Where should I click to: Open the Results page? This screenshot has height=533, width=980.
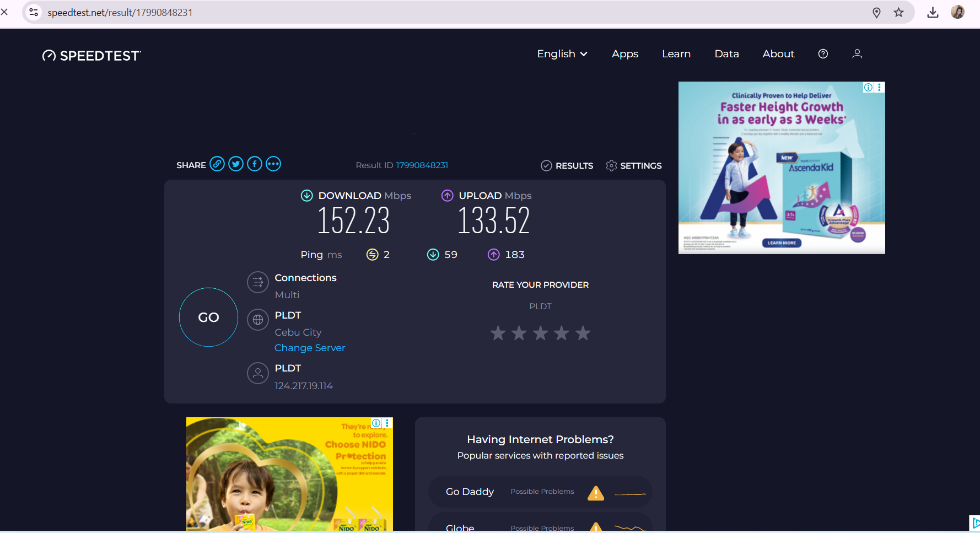click(567, 165)
